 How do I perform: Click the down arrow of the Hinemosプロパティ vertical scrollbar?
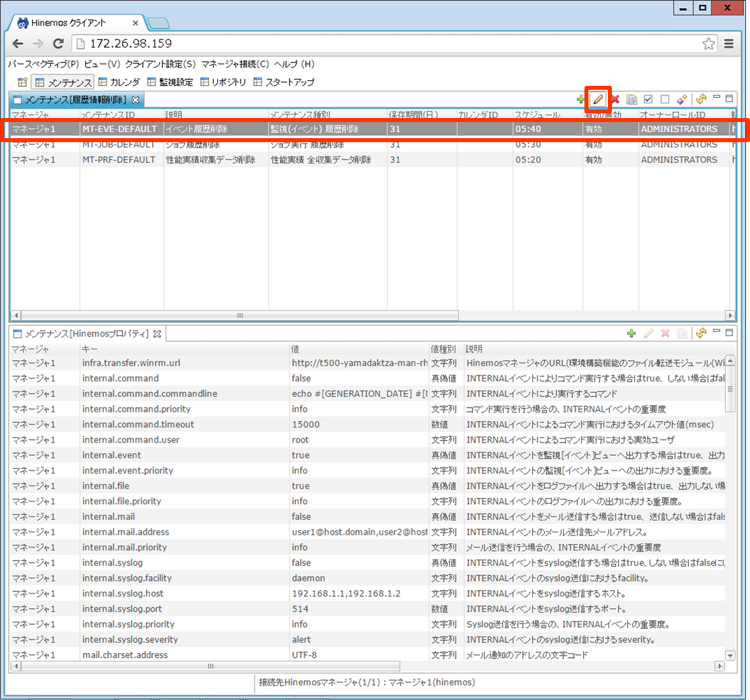point(731,656)
